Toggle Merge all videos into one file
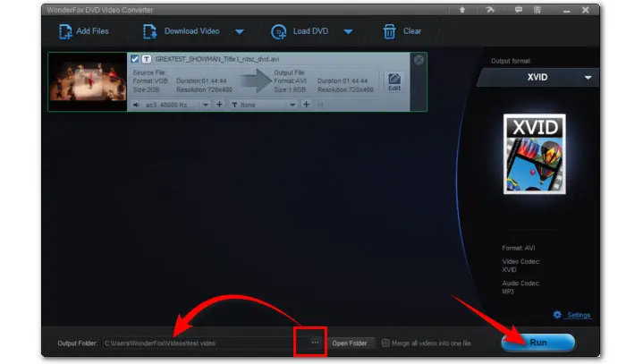The height and width of the screenshot is (364, 626). pos(385,343)
